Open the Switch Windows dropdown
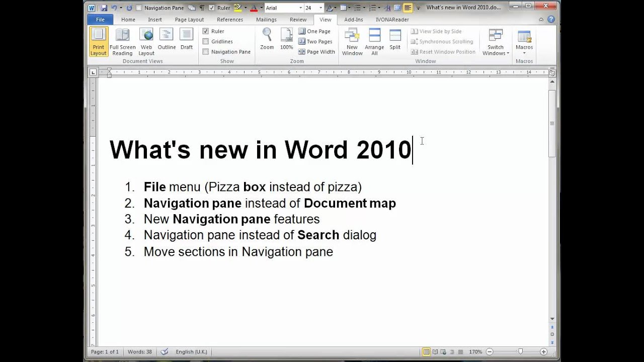The width and height of the screenshot is (644, 362). pos(496,41)
